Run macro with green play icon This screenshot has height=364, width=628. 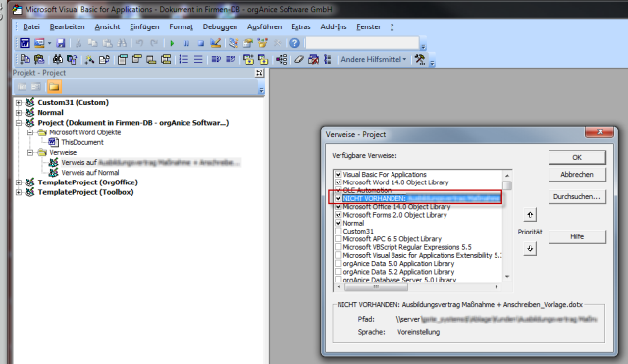pyautogui.click(x=173, y=43)
